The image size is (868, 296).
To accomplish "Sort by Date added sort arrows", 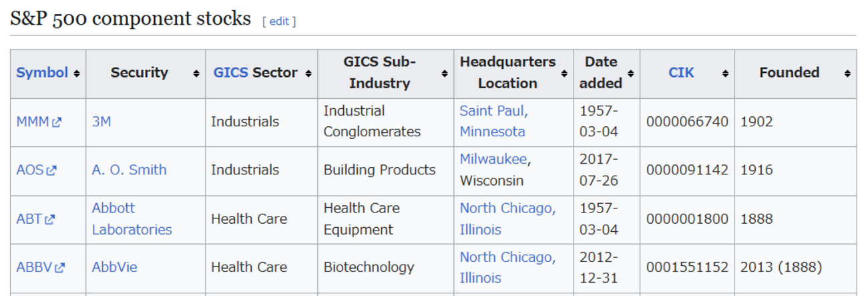I will point(630,73).
